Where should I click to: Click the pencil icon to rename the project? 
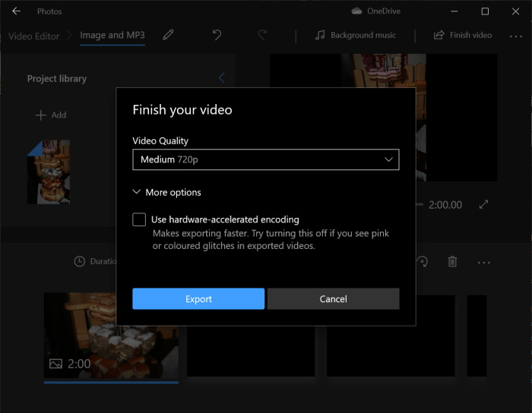pos(169,35)
